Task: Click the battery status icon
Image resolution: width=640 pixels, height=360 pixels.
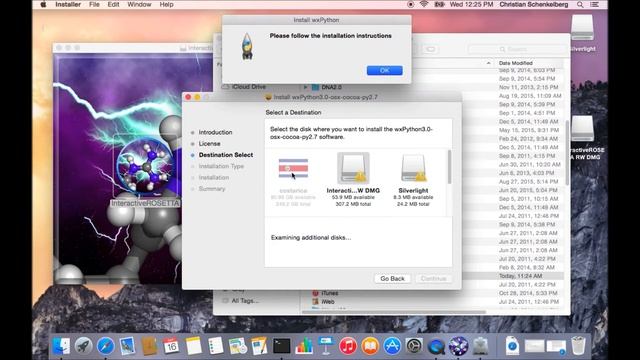Action: (439, 4)
